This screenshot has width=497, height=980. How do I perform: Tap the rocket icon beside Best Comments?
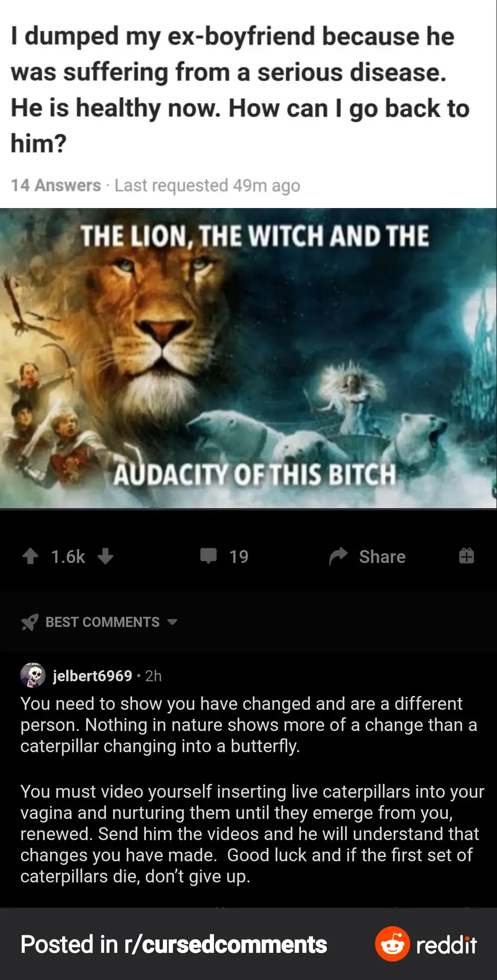[30, 622]
